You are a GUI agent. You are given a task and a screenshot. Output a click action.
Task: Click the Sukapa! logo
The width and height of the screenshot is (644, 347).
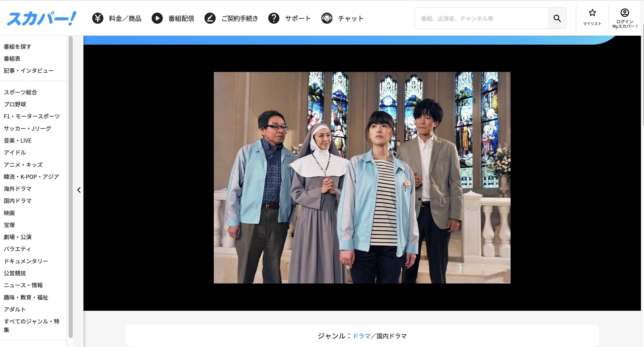pos(42,18)
